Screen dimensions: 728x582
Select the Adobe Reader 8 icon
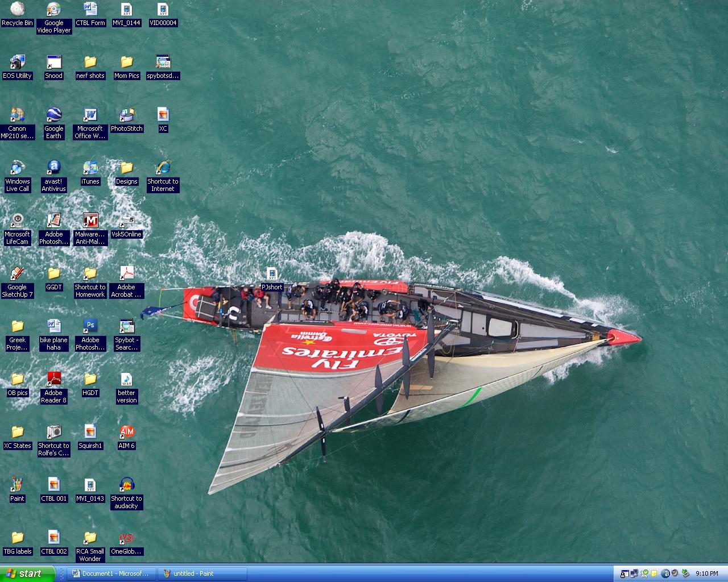click(53, 380)
